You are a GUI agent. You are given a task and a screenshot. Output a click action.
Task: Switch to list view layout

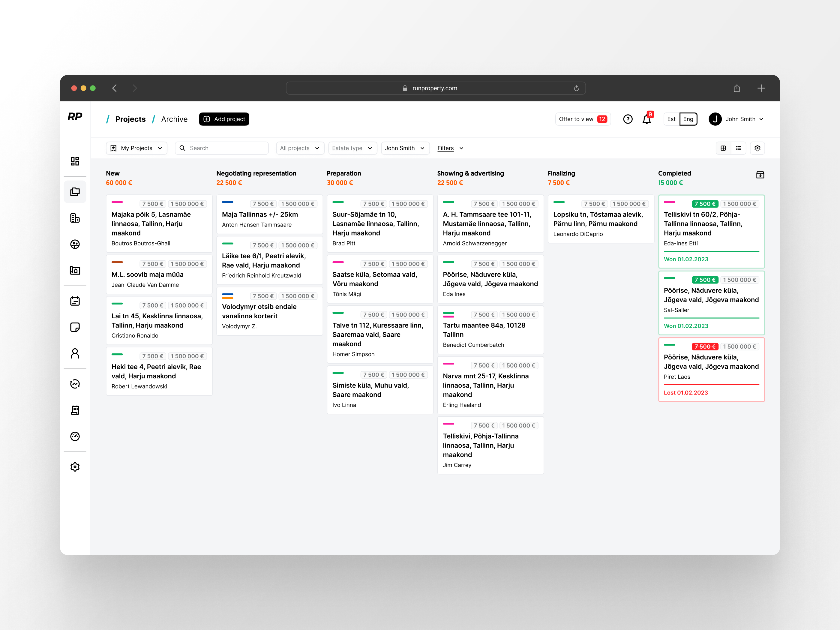[738, 148]
